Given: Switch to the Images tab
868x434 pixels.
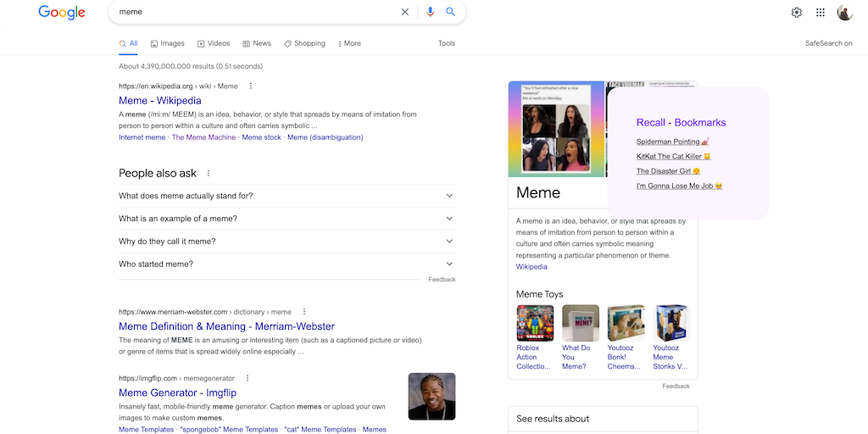Looking at the screenshot, I should tap(167, 43).
